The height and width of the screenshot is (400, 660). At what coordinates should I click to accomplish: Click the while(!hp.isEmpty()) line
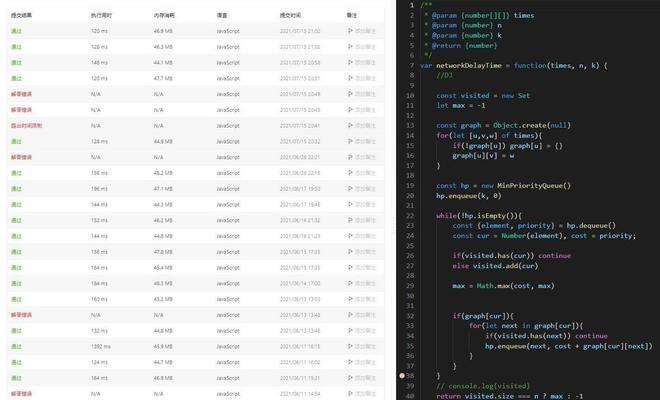[479, 216]
